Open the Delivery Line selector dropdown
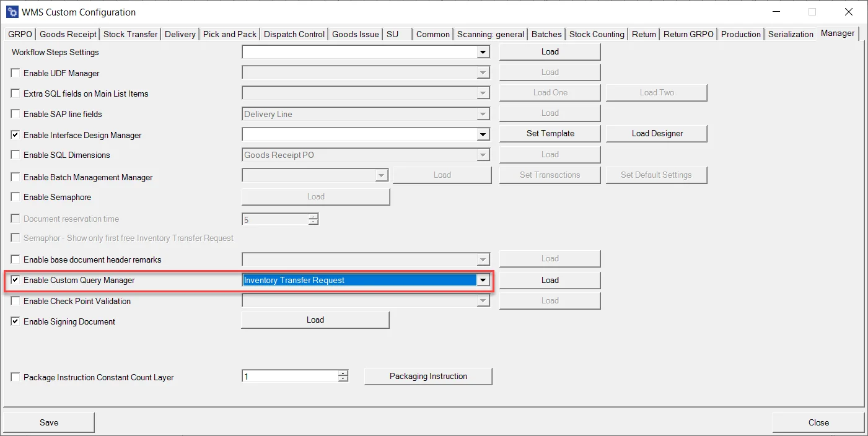868x436 pixels. click(483, 114)
